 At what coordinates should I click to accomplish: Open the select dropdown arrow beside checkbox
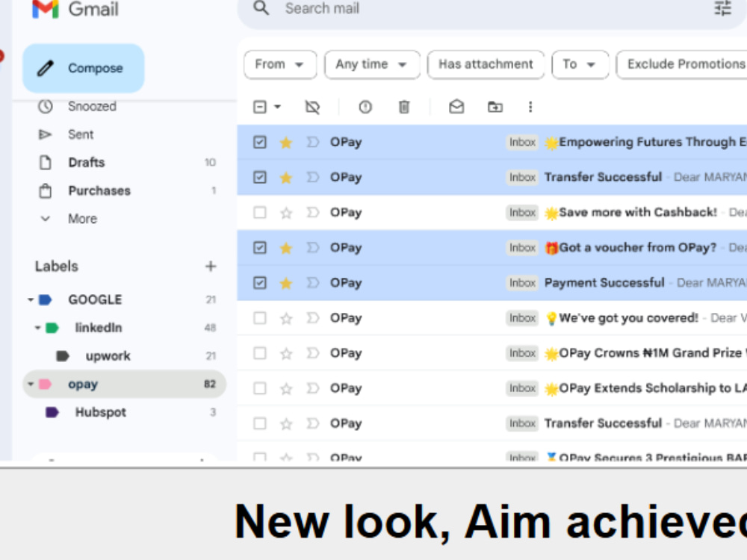click(277, 107)
